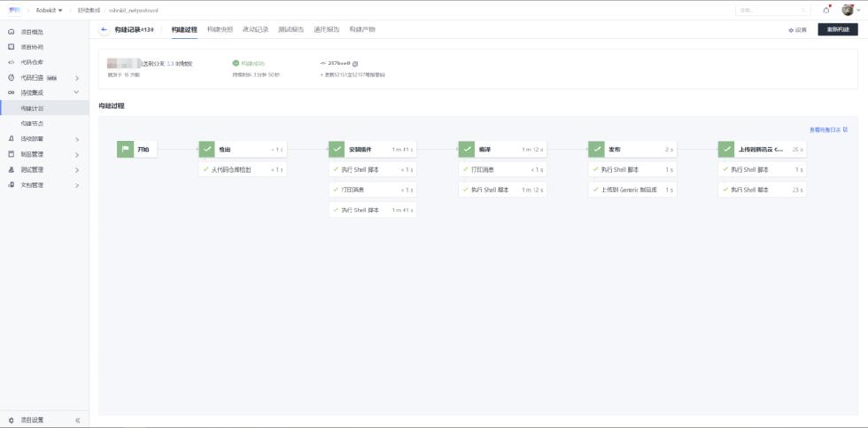
Task: Click the 检出 stage checkmark icon
Action: pyautogui.click(x=207, y=150)
